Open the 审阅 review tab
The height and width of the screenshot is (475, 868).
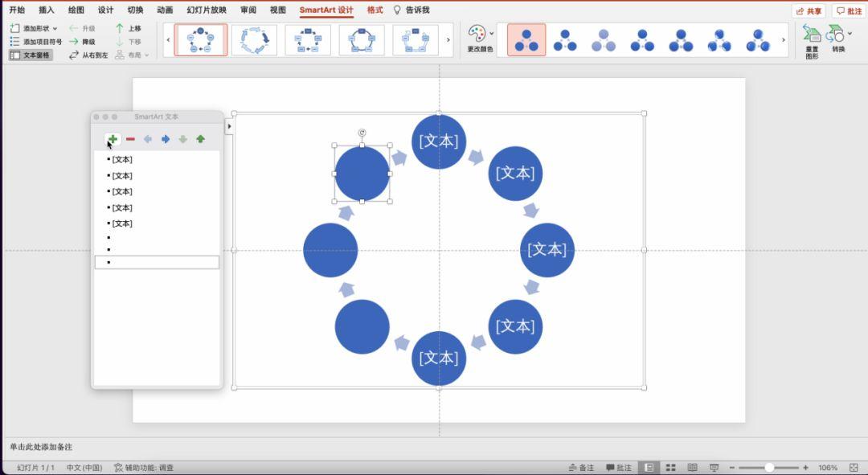(248, 10)
